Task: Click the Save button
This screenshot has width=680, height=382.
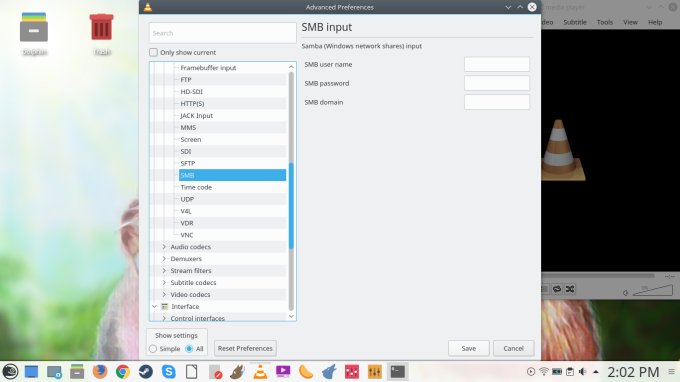Action: pyautogui.click(x=468, y=348)
